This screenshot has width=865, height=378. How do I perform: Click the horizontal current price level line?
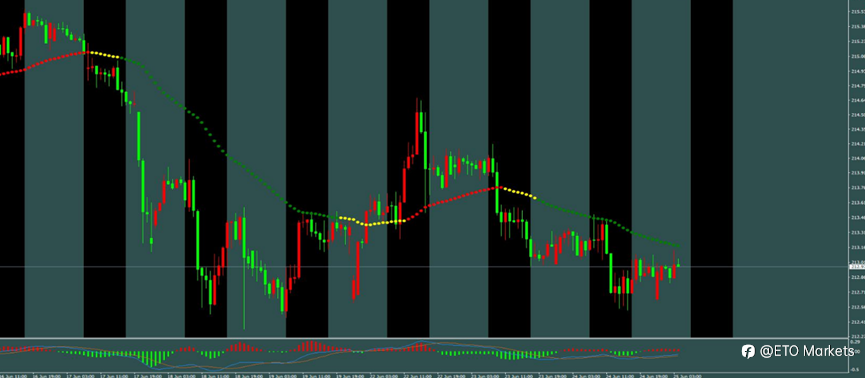coord(424,267)
